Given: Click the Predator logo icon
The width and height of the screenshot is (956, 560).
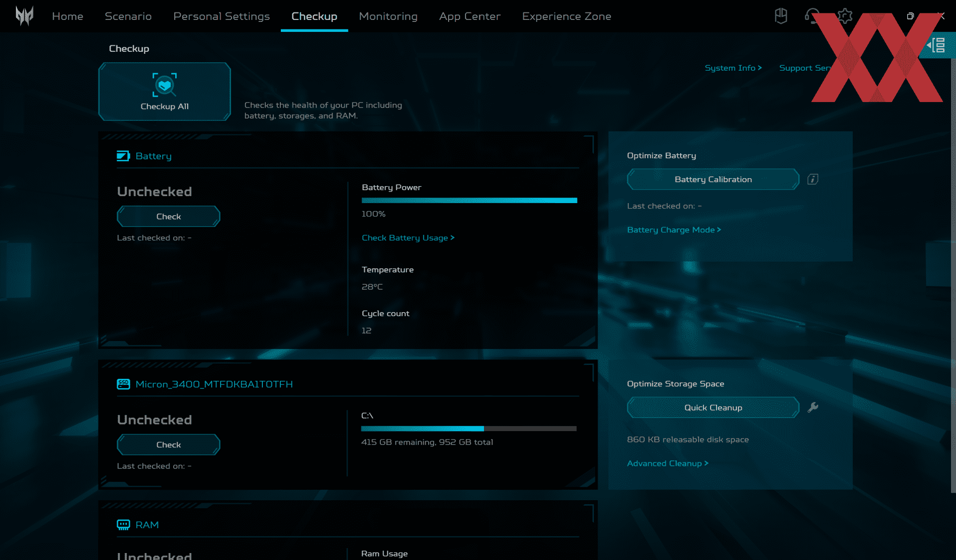Looking at the screenshot, I should [x=24, y=16].
